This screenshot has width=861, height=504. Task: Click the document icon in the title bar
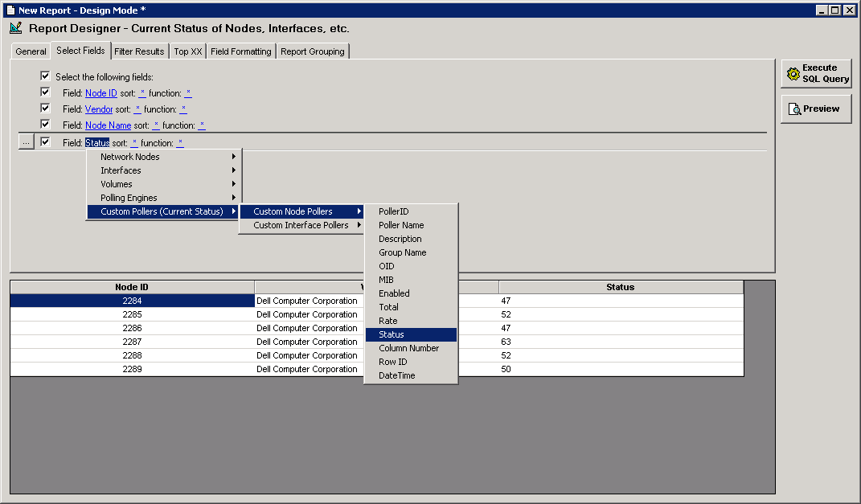[x=10, y=10]
